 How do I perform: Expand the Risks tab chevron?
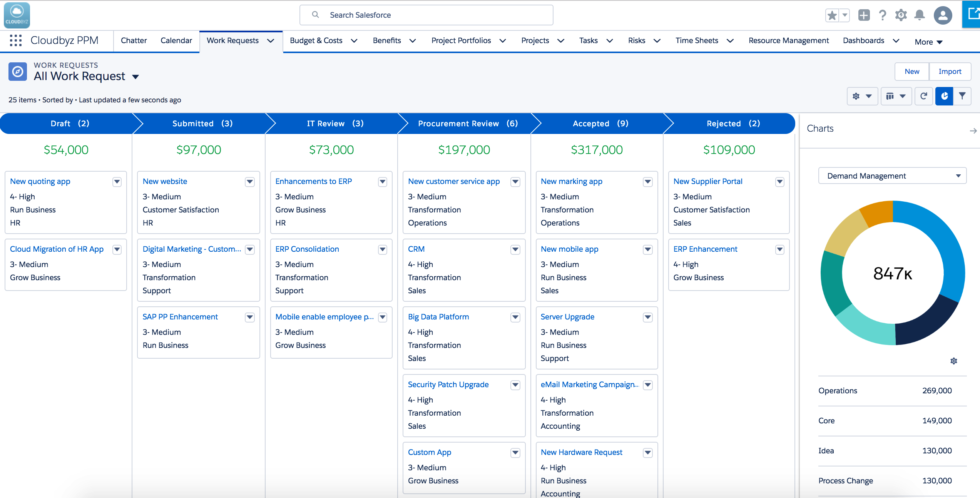coord(657,41)
